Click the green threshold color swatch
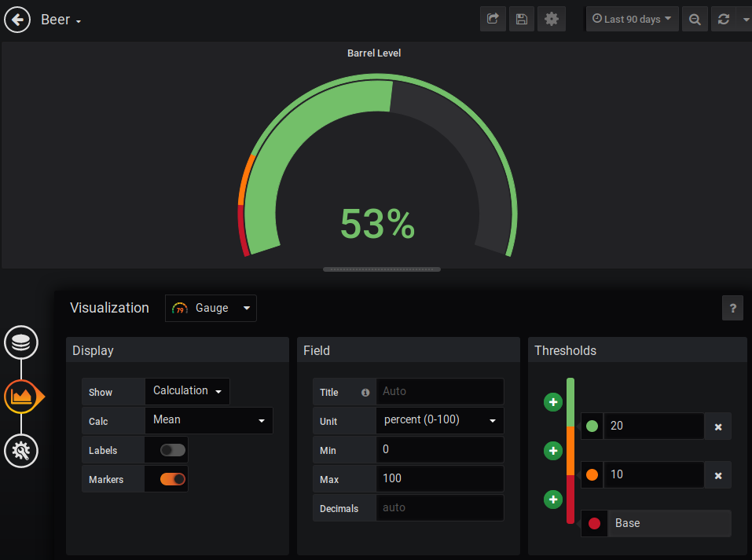752x560 pixels. [x=592, y=426]
